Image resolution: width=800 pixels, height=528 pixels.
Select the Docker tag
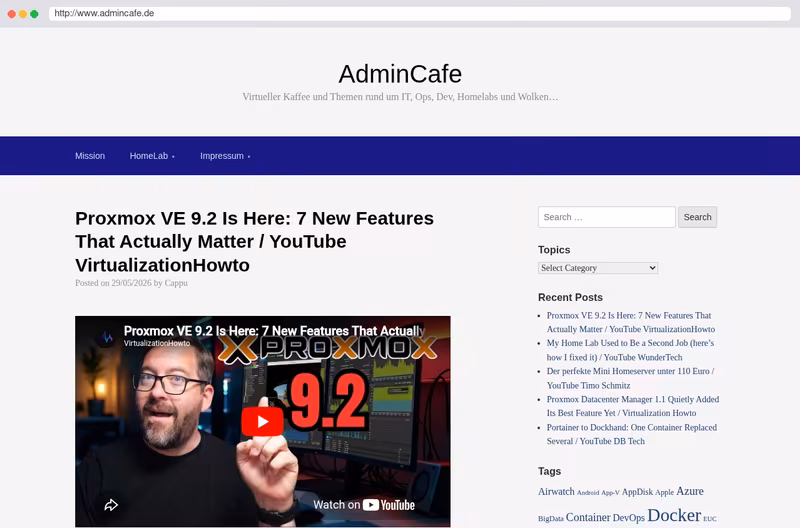(674, 515)
